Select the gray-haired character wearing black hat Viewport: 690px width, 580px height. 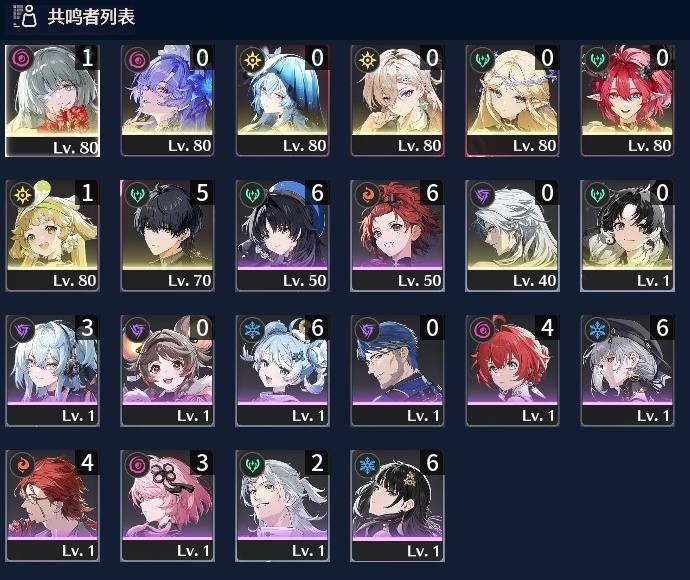[x=627, y=371]
